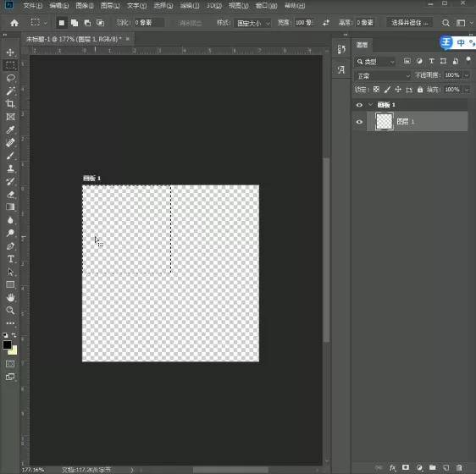This screenshot has height=474, width=476.
Task: Enable Intersect with Selection mode
Action: click(100, 23)
